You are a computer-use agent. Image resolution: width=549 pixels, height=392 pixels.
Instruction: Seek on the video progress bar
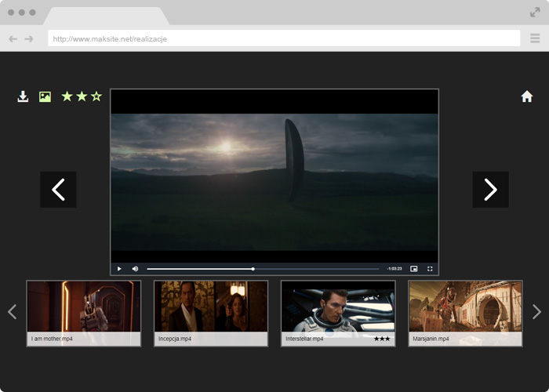pos(263,269)
